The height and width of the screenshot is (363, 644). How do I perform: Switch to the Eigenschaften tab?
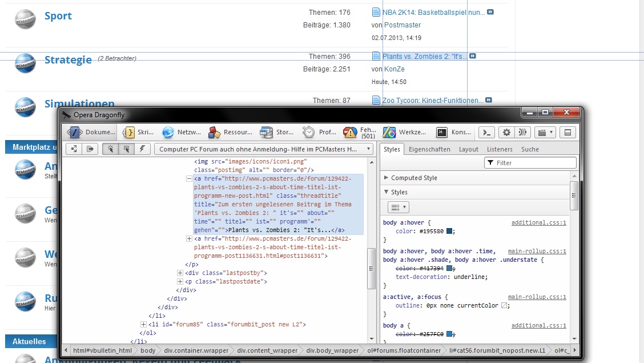coord(429,149)
